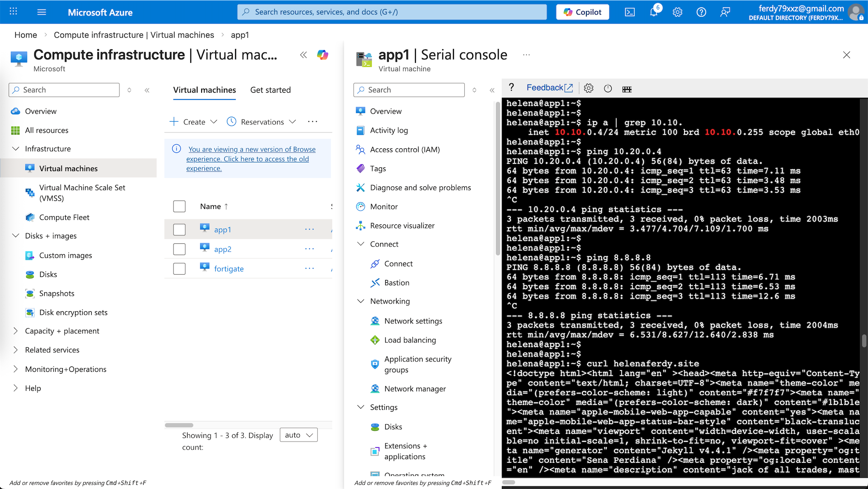Click the top search resources field
Viewport: 868px width, 489px height.
click(x=392, y=12)
